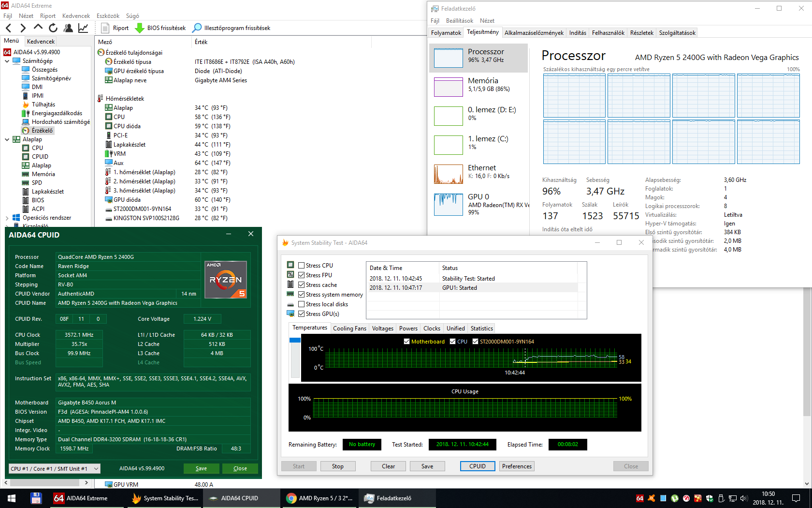Disable the Stress FPU checkbox

pyautogui.click(x=301, y=275)
